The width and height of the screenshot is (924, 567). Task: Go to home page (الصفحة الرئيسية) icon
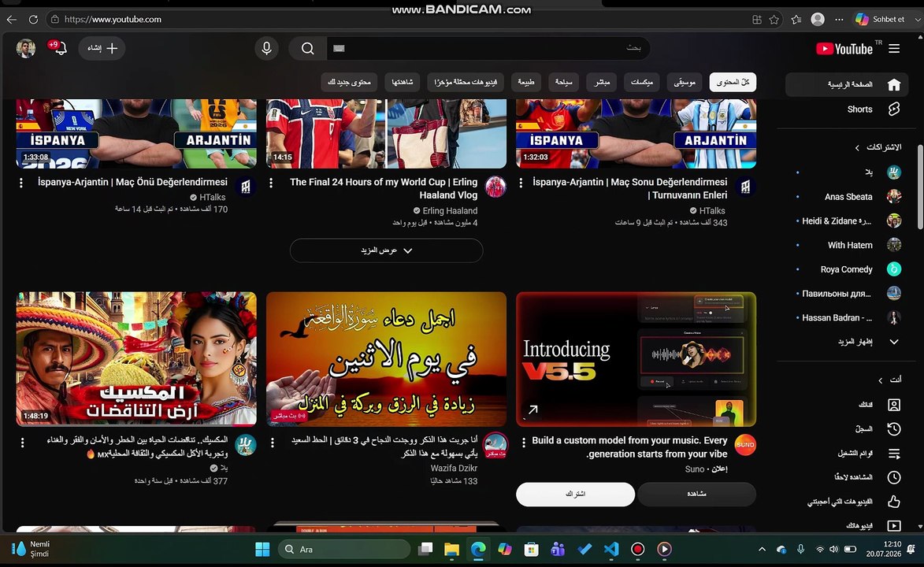894,84
